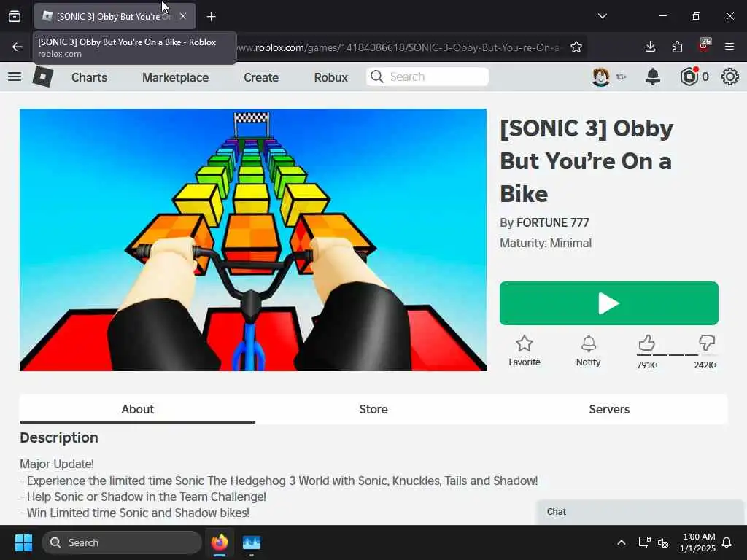Open the Robux page
The height and width of the screenshot is (560, 747).
(330, 77)
